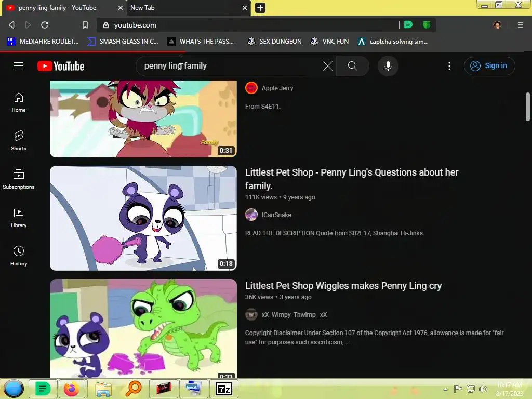
Task: Bookmark this page
Action: click(85, 25)
